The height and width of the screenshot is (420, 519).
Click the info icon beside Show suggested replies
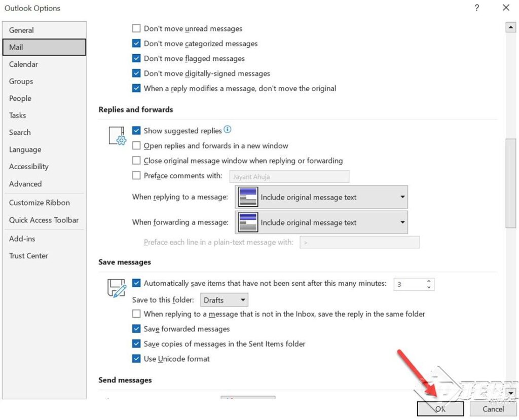click(227, 130)
